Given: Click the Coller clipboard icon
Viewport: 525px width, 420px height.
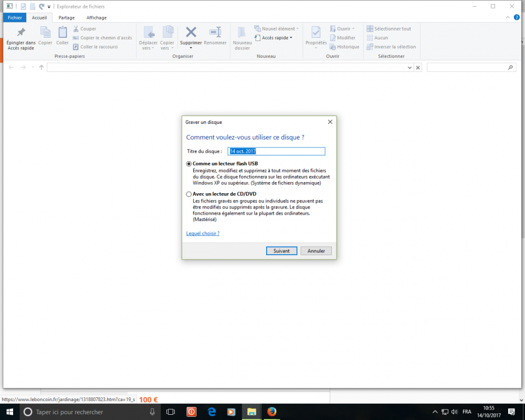Looking at the screenshot, I should pyautogui.click(x=62, y=33).
